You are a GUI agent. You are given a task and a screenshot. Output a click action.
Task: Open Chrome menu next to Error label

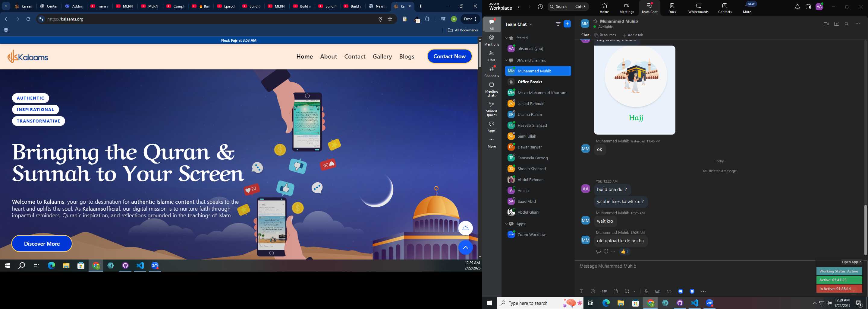[476, 19]
